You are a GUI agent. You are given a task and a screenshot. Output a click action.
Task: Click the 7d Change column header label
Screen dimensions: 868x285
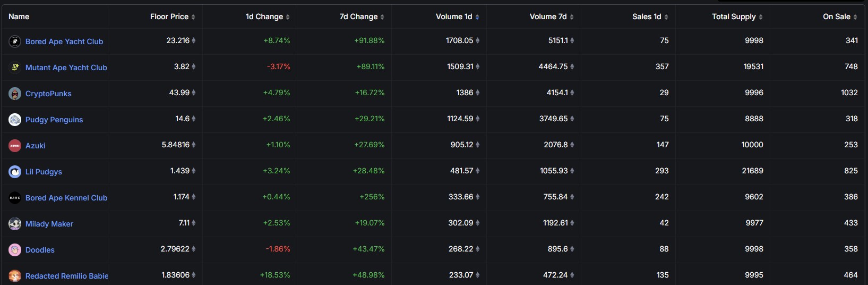[x=359, y=16]
